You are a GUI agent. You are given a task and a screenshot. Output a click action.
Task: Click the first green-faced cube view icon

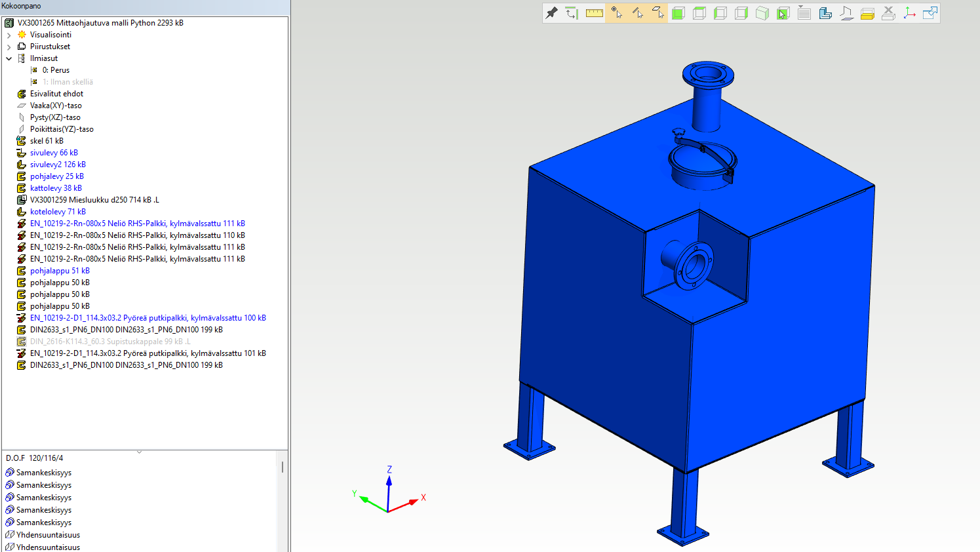(x=678, y=13)
